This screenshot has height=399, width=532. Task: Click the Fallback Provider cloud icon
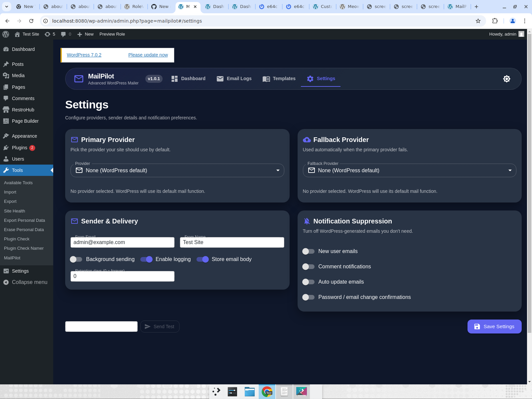point(307,140)
